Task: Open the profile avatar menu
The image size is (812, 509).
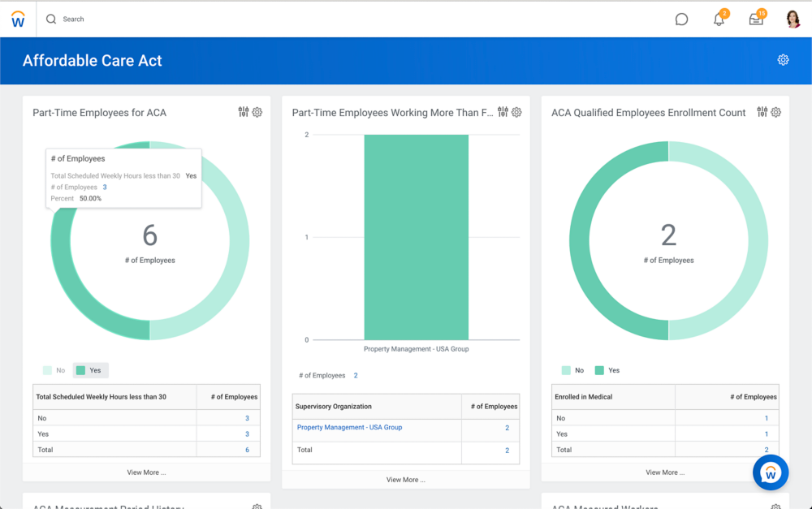Action: 793,19
